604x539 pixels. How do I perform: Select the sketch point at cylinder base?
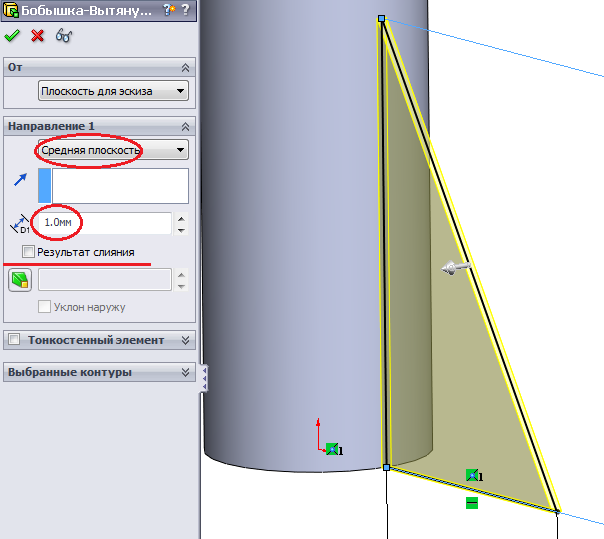click(386, 467)
